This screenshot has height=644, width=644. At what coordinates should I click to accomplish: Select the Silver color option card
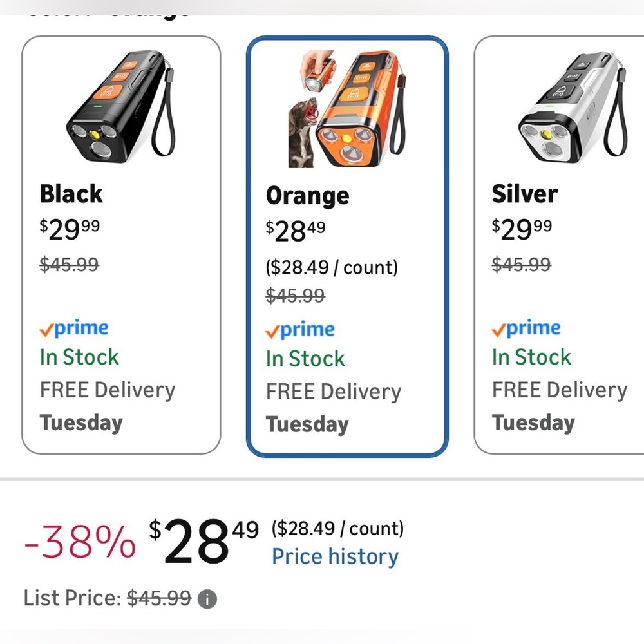pyautogui.click(x=559, y=245)
